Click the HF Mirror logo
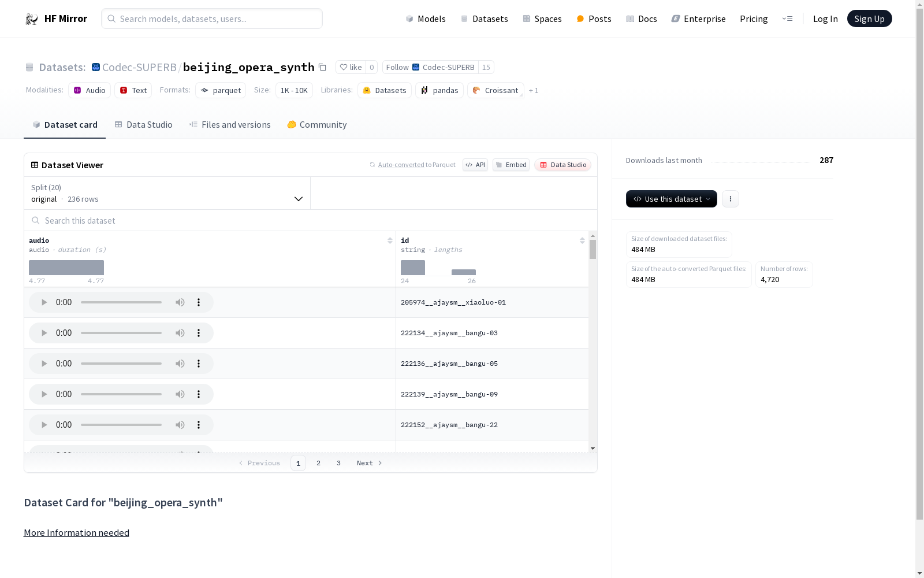The width and height of the screenshot is (924, 578). pos(56,18)
